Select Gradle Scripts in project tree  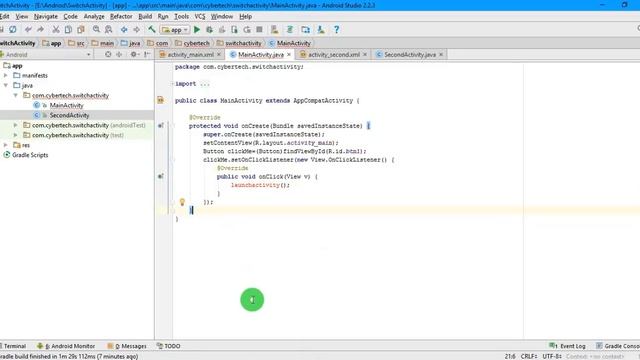pyautogui.click(x=30, y=155)
